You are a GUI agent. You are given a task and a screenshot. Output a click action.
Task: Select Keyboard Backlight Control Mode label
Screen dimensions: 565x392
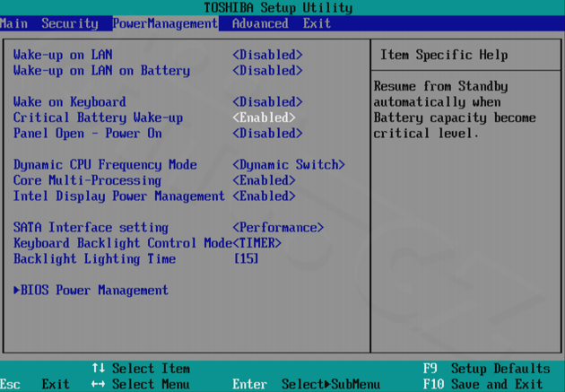[123, 243]
